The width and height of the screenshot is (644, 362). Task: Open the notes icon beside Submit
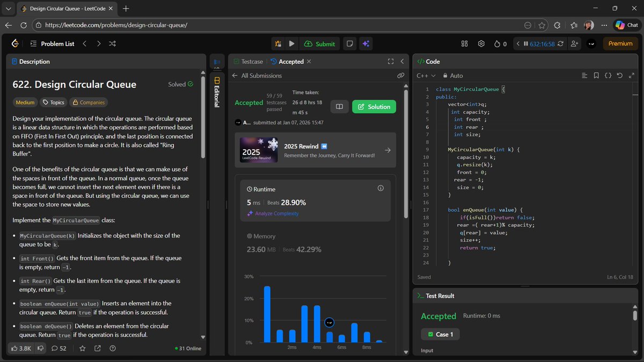pos(349,44)
